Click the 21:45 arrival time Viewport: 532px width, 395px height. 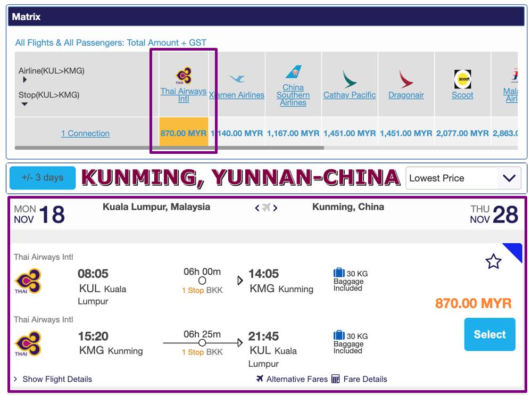pyautogui.click(x=263, y=336)
